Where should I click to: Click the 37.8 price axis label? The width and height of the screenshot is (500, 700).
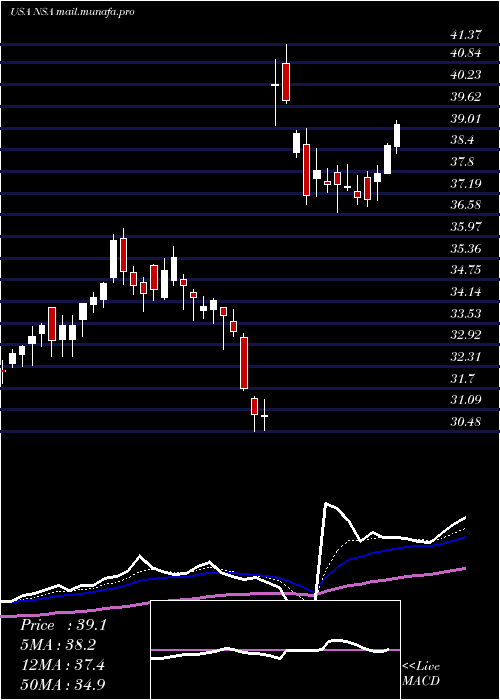(x=462, y=162)
